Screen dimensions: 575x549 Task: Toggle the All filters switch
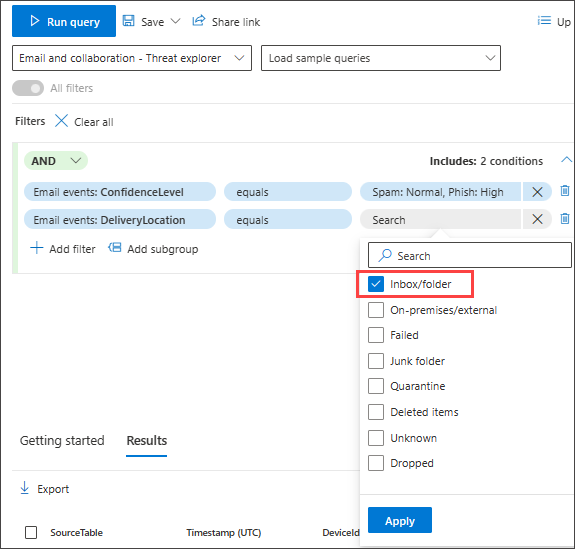coord(28,88)
